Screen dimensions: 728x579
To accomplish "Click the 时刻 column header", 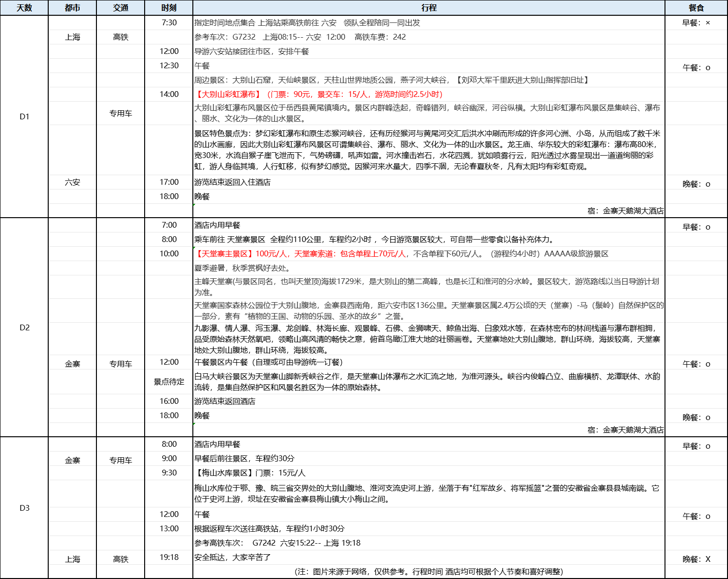I will 168,7.
